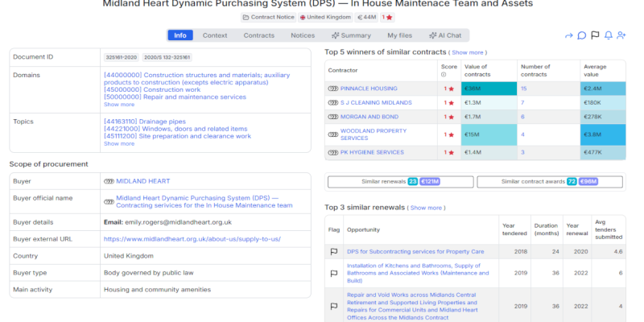The width and height of the screenshot is (644, 322).
Task: Click the Buyer official name DPS link
Action: point(204,202)
